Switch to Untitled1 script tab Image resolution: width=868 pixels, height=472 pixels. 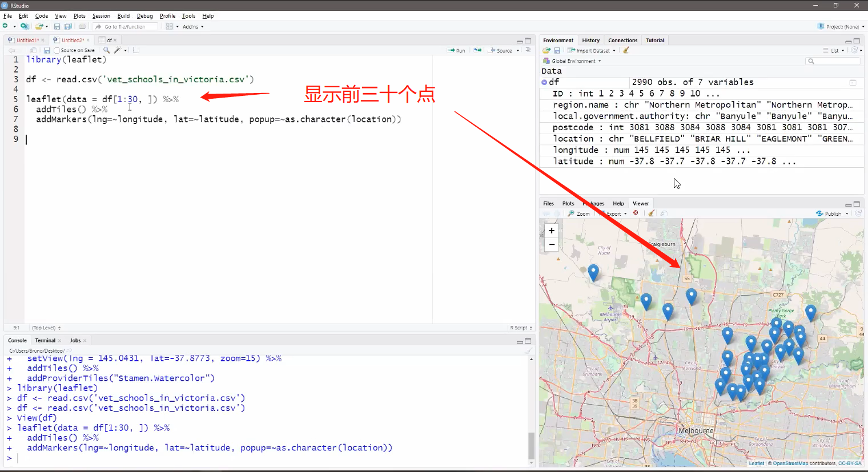[x=26, y=40]
